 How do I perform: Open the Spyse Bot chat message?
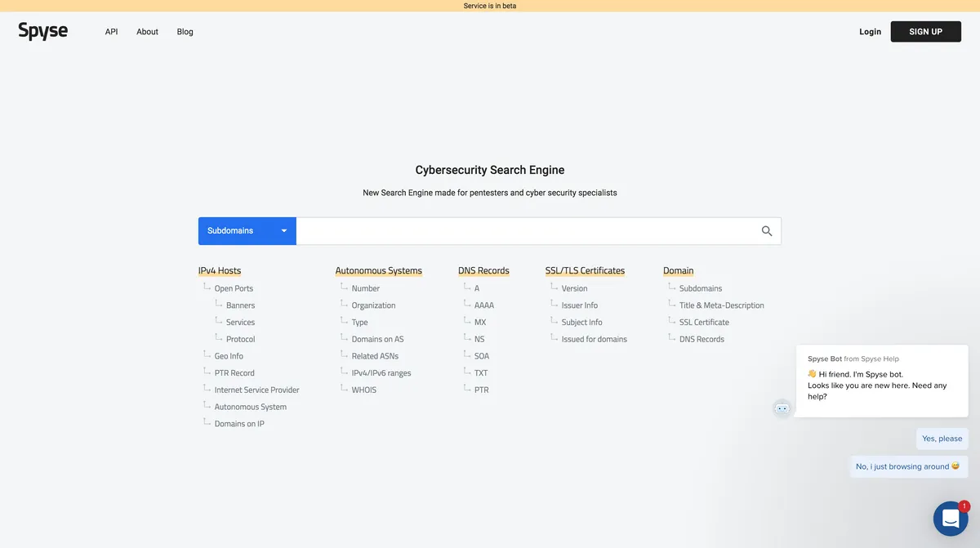883,381
